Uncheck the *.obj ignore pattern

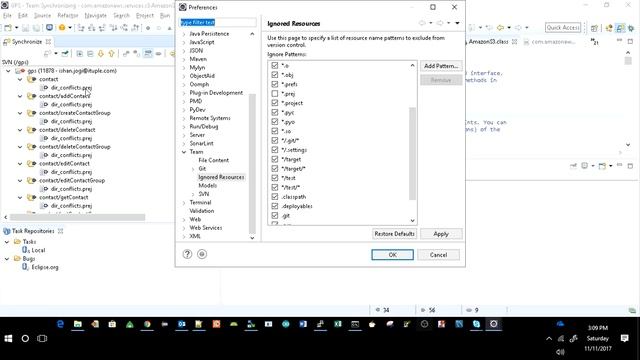click(x=275, y=75)
